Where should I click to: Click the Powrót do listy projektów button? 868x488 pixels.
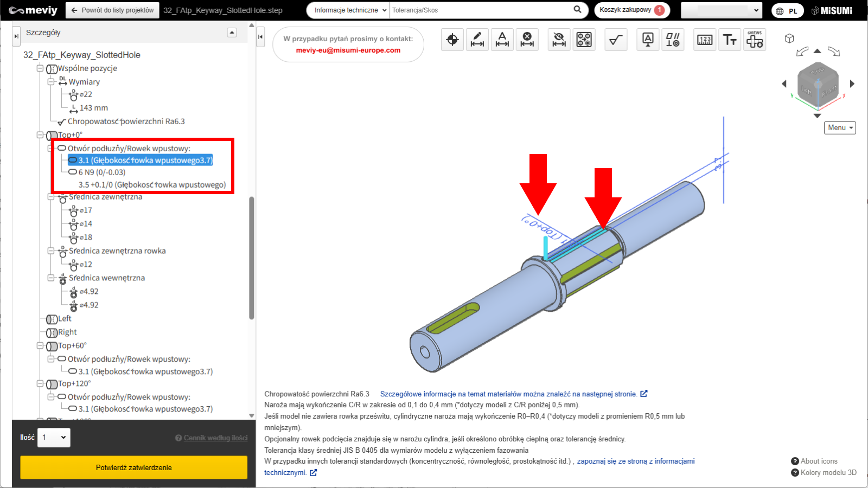pos(112,10)
